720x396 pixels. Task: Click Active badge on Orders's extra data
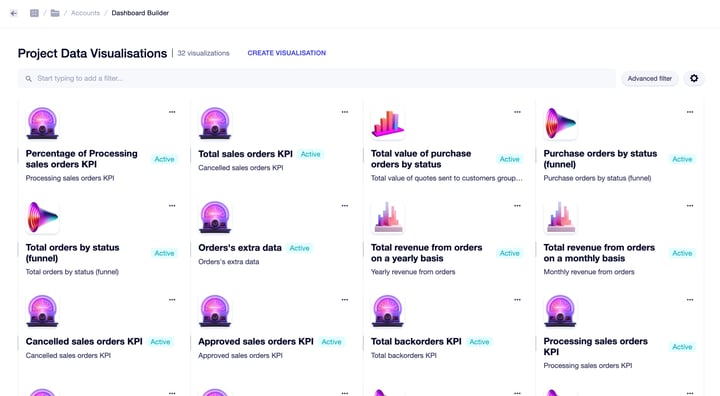(x=299, y=248)
